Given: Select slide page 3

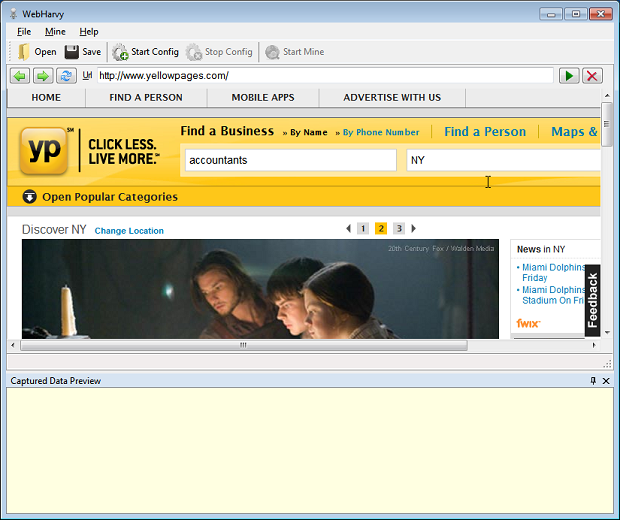Looking at the screenshot, I should (x=399, y=229).
